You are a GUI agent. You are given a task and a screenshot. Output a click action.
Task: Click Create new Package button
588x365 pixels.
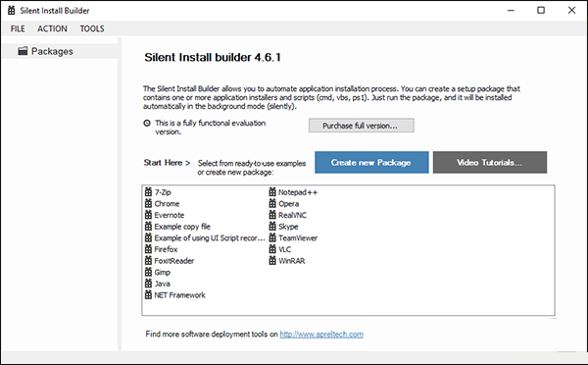coord(371,162)
